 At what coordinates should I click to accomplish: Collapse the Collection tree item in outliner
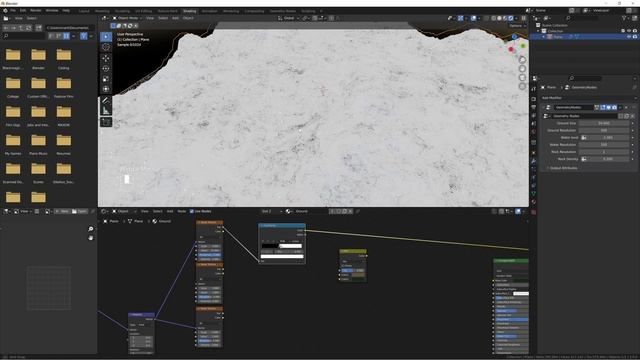coord(538,31)
